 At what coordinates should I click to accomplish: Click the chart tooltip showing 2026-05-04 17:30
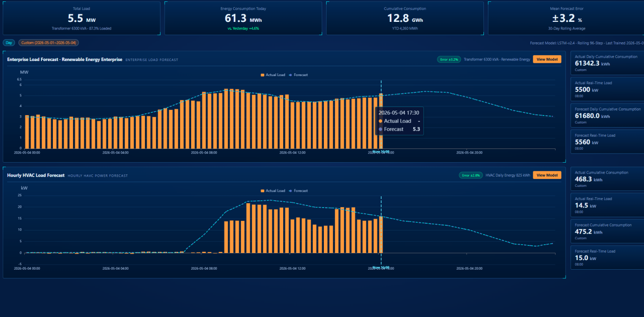point(399,121)
